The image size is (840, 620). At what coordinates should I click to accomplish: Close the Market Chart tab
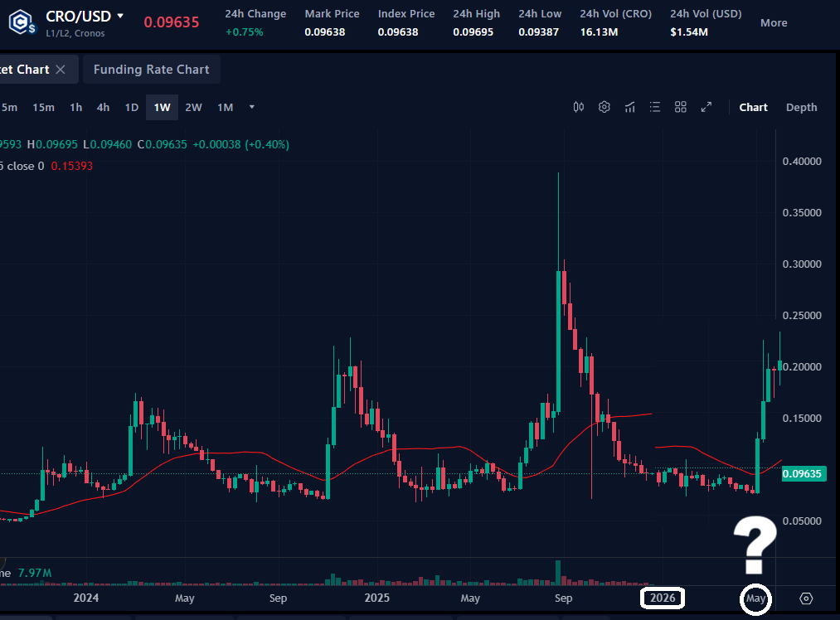tap(61, 70)
